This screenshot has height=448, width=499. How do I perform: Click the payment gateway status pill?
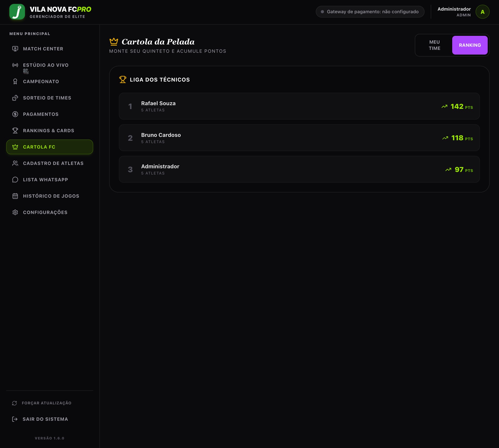click(x=370, y=12)
